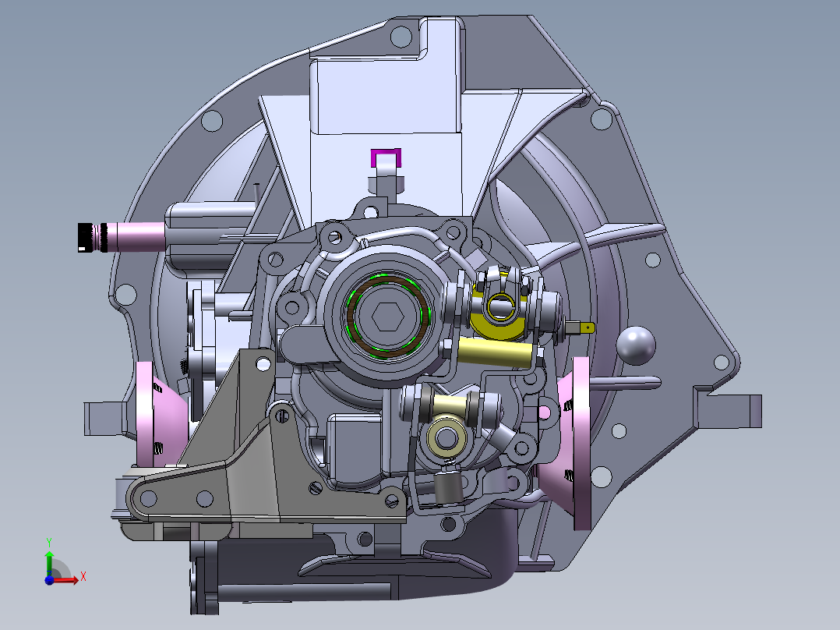Click the red X axis of orientation triad
This screenshot has height=630, width=840.
65,579
